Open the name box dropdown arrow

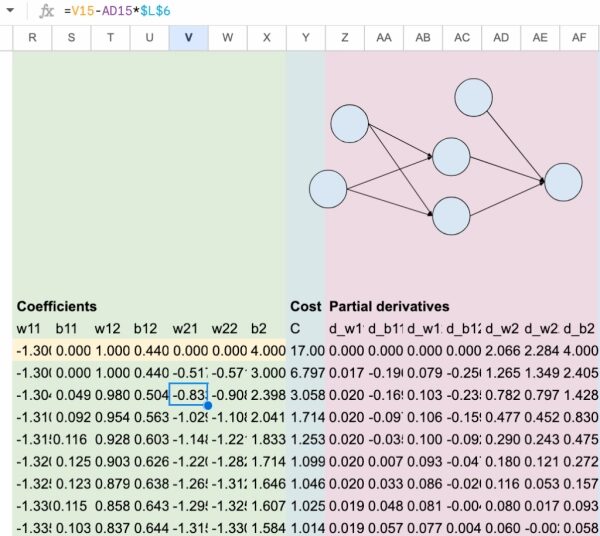click(x=9, y=11)
